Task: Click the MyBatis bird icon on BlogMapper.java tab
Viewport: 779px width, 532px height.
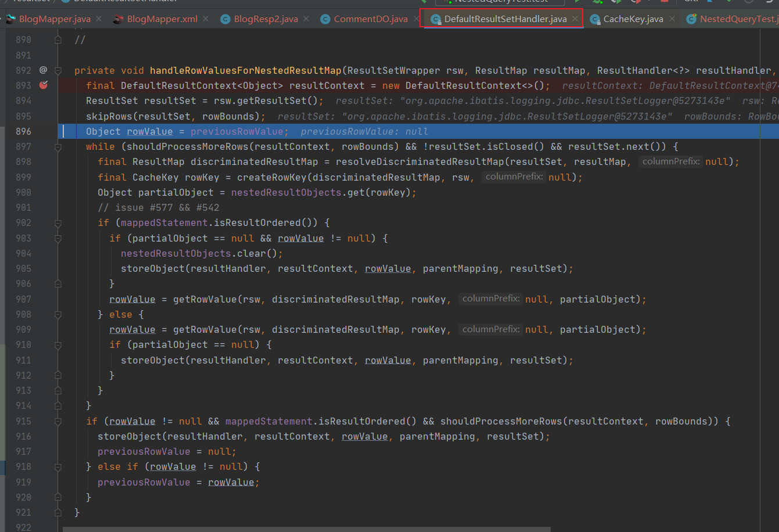Action: coord(10,19)
